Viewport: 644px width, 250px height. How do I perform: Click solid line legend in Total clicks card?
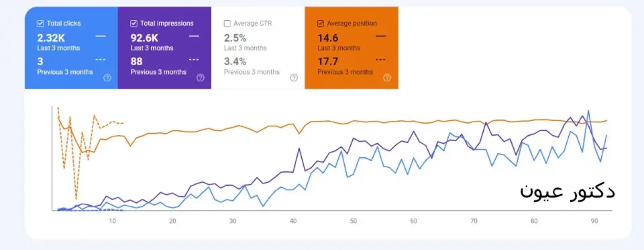tap(101, 36)
